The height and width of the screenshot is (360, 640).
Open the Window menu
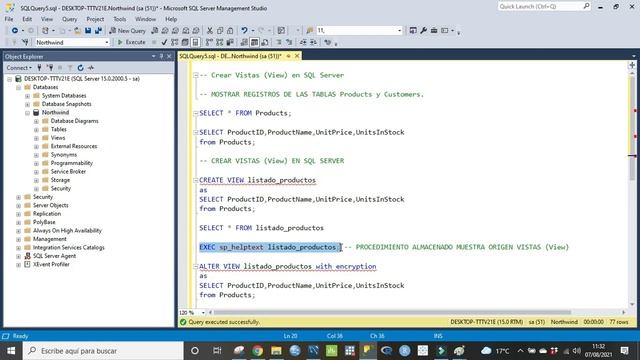tap(145, 19)
